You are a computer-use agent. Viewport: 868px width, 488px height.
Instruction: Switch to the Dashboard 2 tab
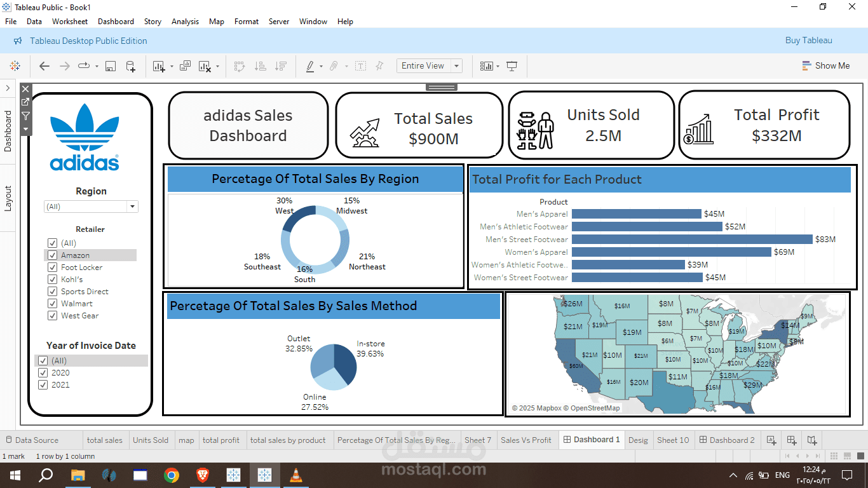[727, 440]
